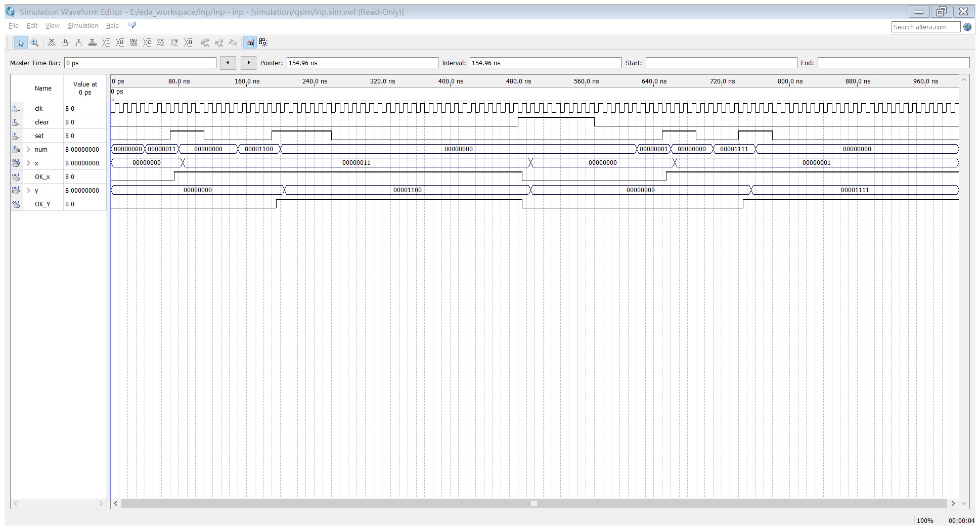Open the Edit menu

(x=32, y=26)
